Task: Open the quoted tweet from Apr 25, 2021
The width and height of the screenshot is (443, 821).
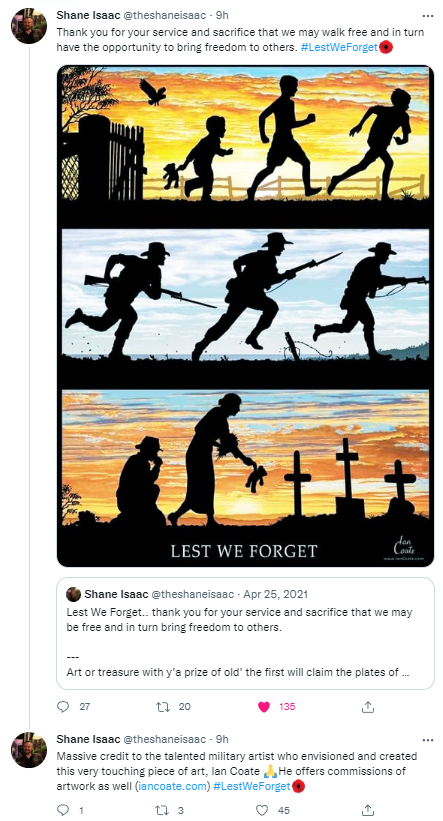Action: (245, 633)
